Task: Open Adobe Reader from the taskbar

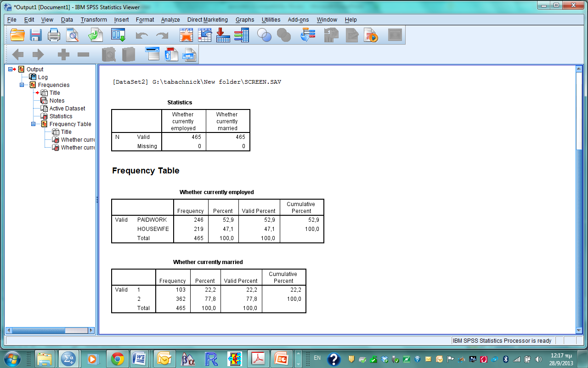Action: (258, 359)
